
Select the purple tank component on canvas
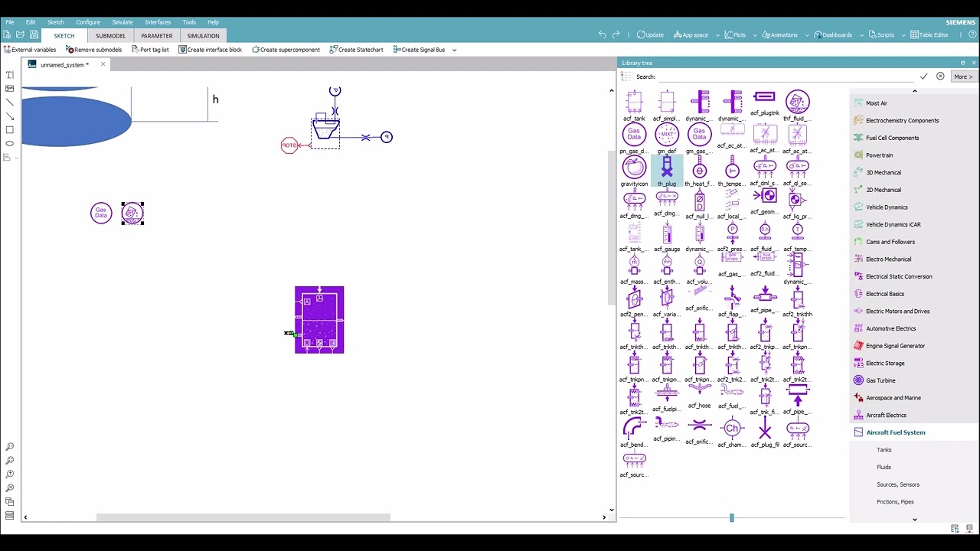pyautogui.click(x=319, y=320)
